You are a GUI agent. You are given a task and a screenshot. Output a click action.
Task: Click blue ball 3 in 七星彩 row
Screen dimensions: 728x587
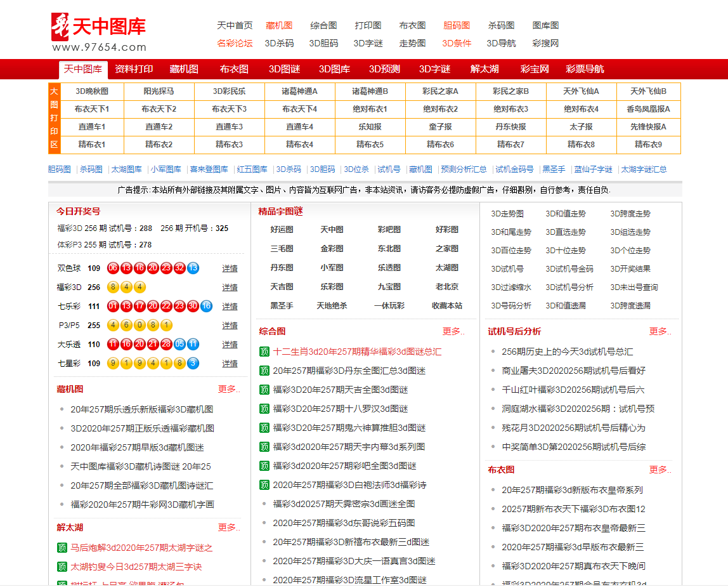(x=193, y=363)
